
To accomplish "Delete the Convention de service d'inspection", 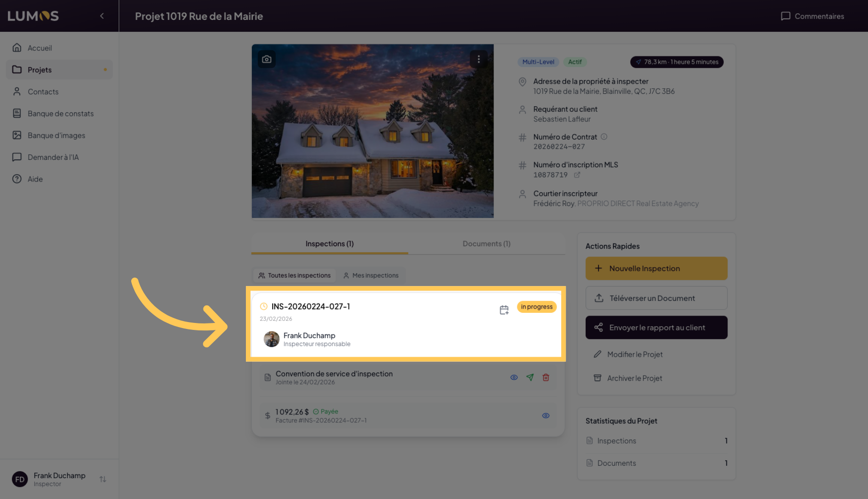I will click(546, 377).
